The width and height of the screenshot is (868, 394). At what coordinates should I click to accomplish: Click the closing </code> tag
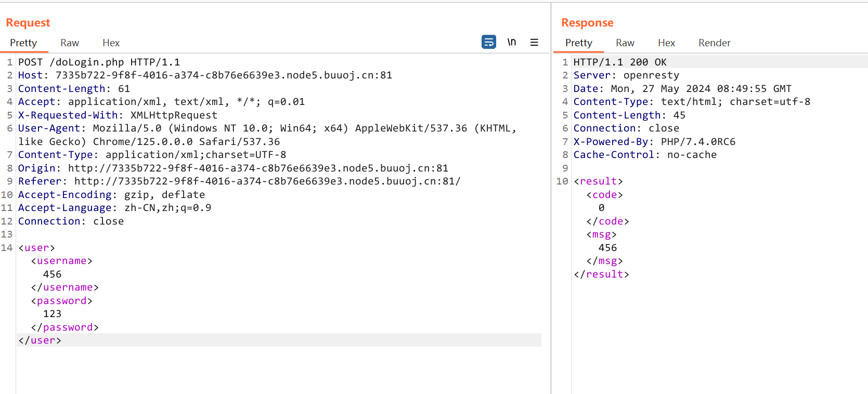click(x=607, y=221)
